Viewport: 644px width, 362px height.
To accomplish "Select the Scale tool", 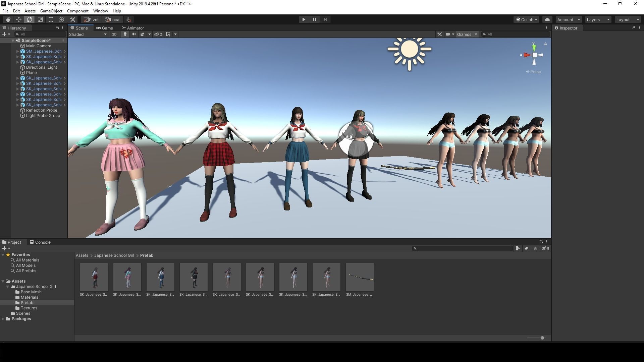I will coord(40,19).
